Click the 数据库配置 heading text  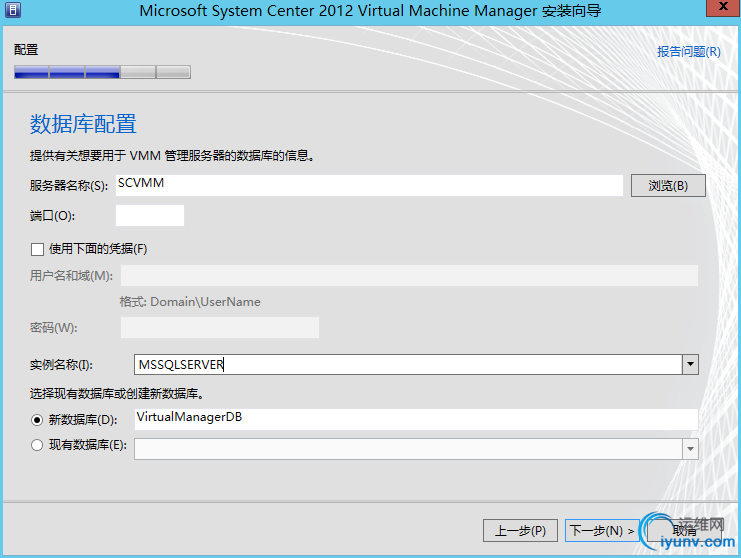(83, 124)
